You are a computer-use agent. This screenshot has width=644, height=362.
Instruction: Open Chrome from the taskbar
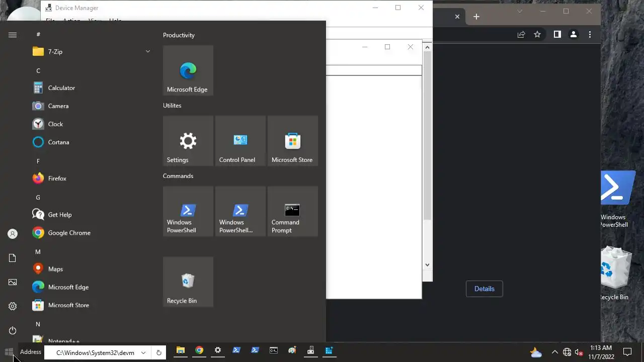199,351
